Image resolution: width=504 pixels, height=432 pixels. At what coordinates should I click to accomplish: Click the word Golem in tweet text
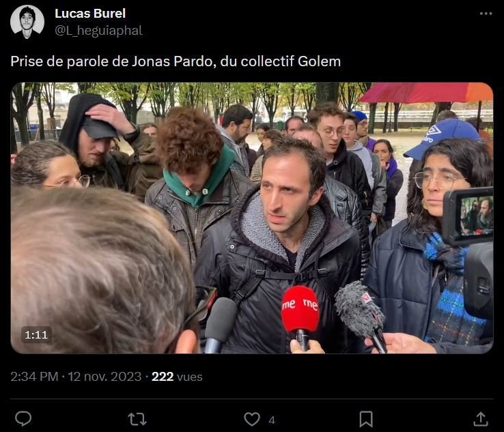point(319,61)
